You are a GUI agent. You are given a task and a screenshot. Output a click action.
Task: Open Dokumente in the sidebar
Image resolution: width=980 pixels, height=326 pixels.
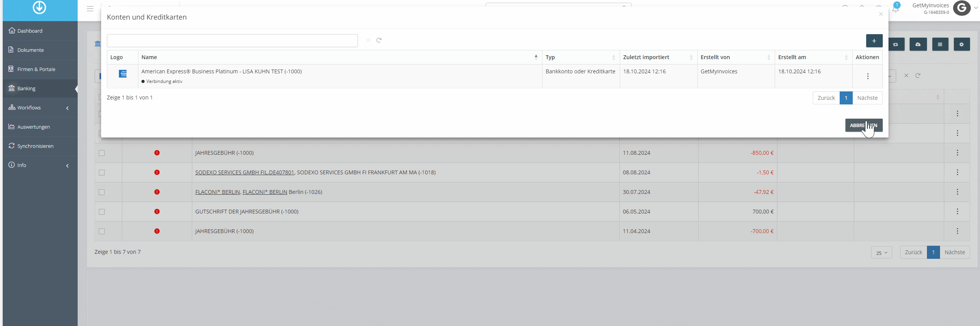pyautogui.click(x=40, y=50)
